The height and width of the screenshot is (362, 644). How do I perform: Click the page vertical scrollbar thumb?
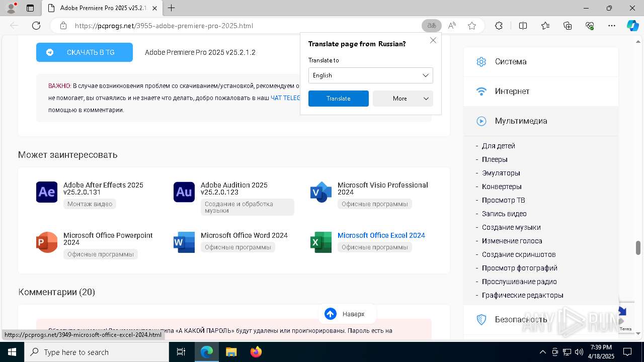[638, 248]
